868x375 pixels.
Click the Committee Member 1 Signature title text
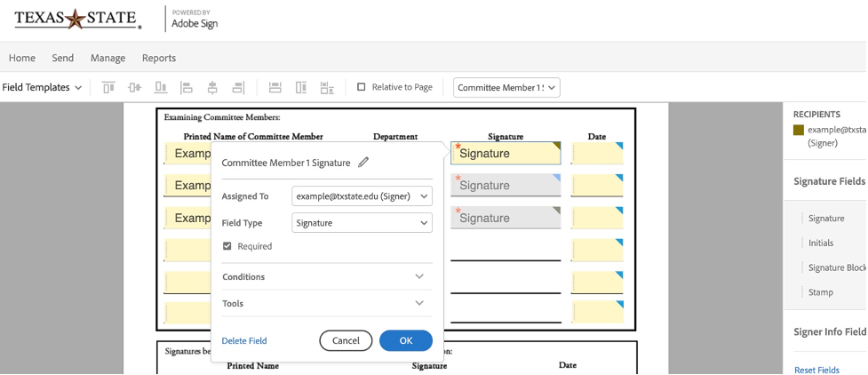click(x=286, y=163)
